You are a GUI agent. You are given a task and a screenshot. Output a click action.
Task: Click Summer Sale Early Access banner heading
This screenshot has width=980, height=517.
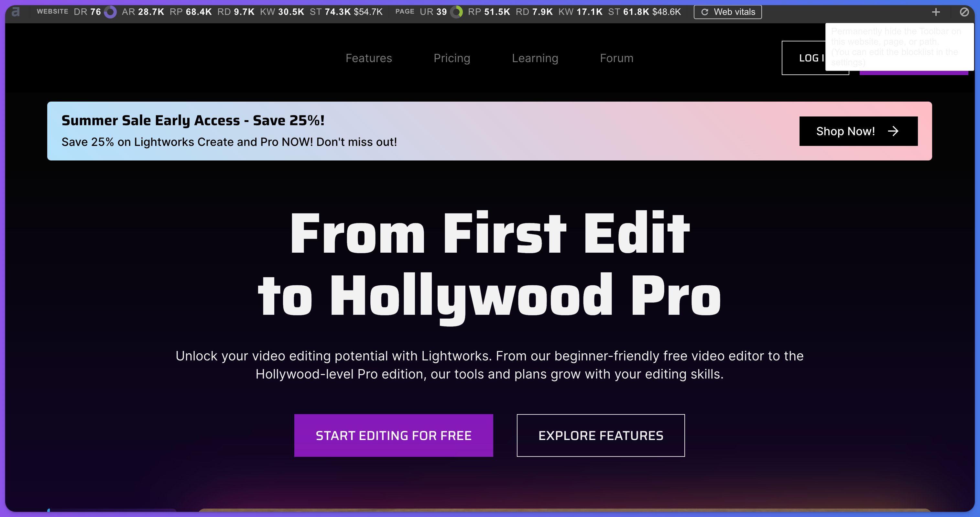click(193, 120)
